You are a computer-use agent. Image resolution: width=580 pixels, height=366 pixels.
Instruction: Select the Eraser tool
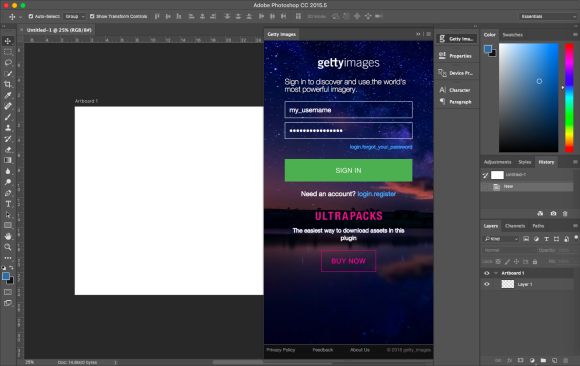pyautogui.click(x=8, y=150)
